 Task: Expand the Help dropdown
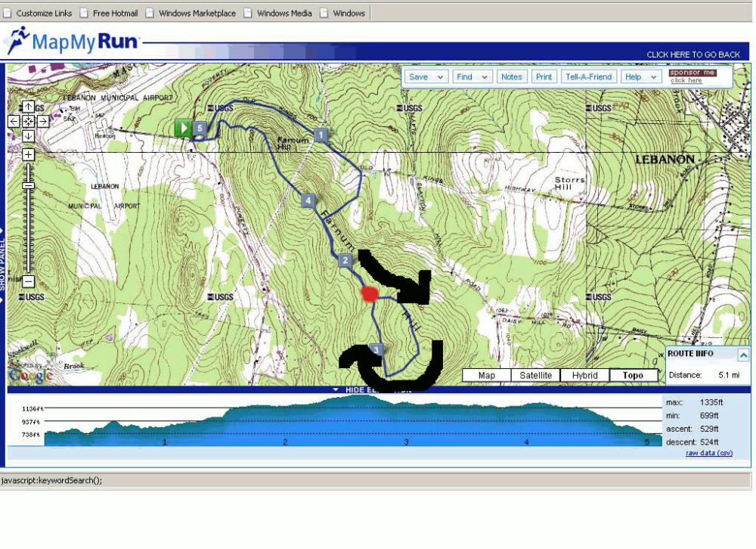tap(640, 76)
